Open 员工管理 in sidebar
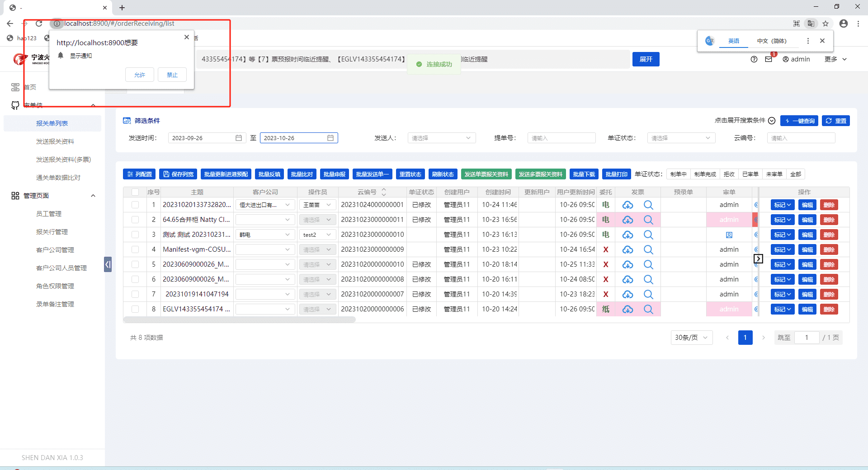The image size is (868, 470). 49,214
